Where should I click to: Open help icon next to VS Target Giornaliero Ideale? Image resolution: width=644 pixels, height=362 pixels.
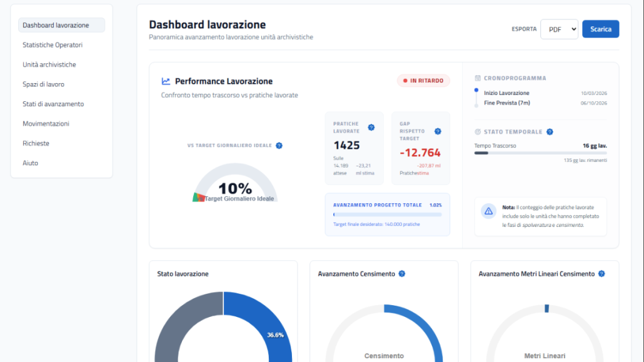pyautogui.click(x=279, y=146)
